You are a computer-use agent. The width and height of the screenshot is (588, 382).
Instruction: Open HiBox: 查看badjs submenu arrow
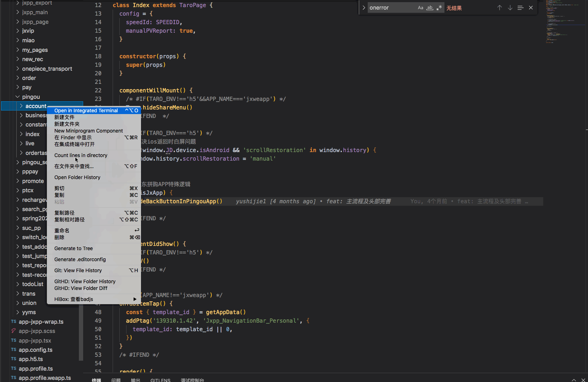[x=135, y=299]
